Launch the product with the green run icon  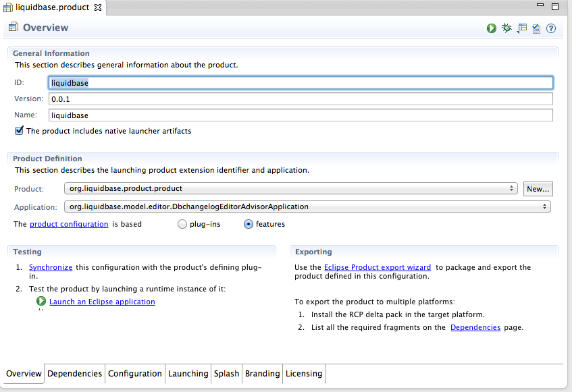pyautogui.click(x=492, y=28)
